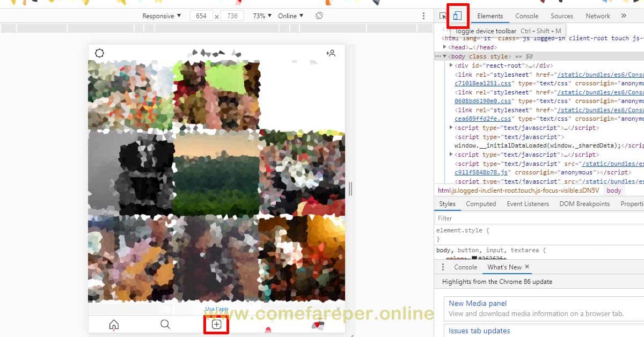Click the device width input field
The height and width of the screenshot is (337, 644).
(x=201, y=16)
